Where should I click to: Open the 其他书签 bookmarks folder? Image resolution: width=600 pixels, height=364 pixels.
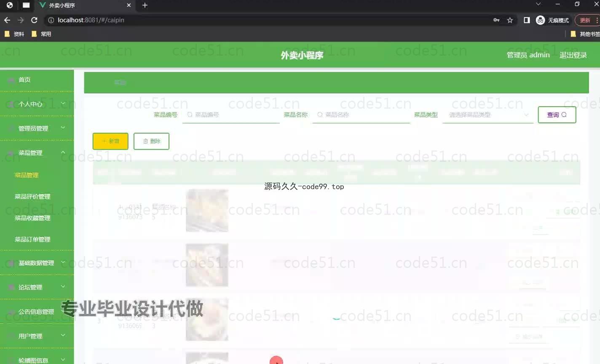point(585,34)
